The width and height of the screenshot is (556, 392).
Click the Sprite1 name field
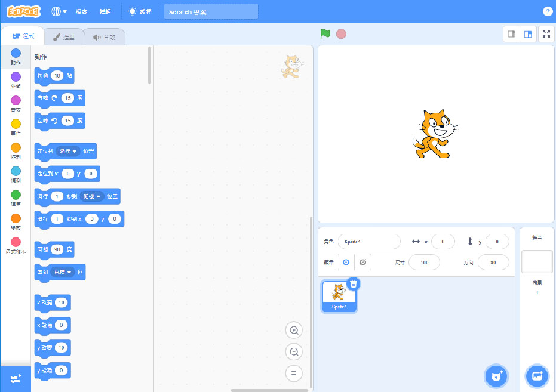[369, 242]
